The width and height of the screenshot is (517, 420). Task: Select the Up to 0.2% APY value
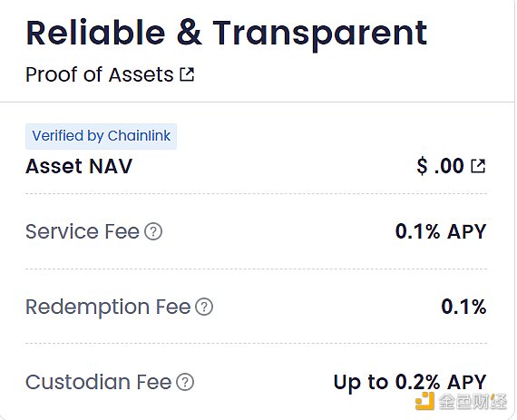[x=410, y=383]
